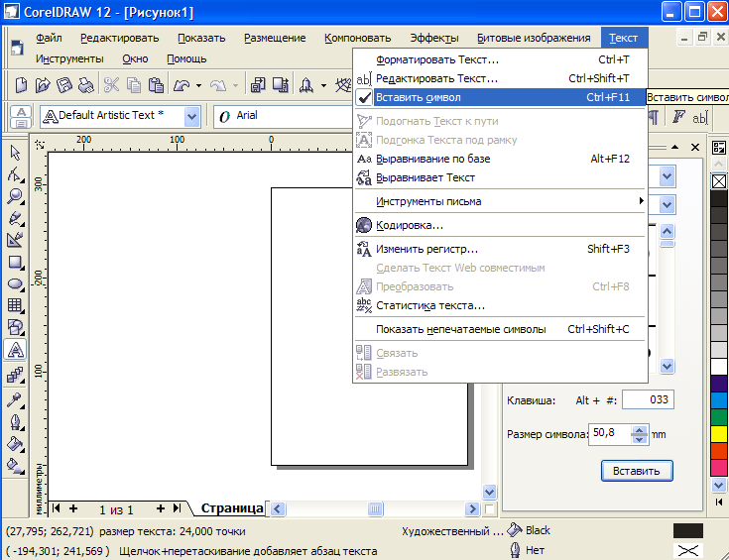Select the Graph paper tool
Screen dimensions: 729x560
tap(15, 306)
